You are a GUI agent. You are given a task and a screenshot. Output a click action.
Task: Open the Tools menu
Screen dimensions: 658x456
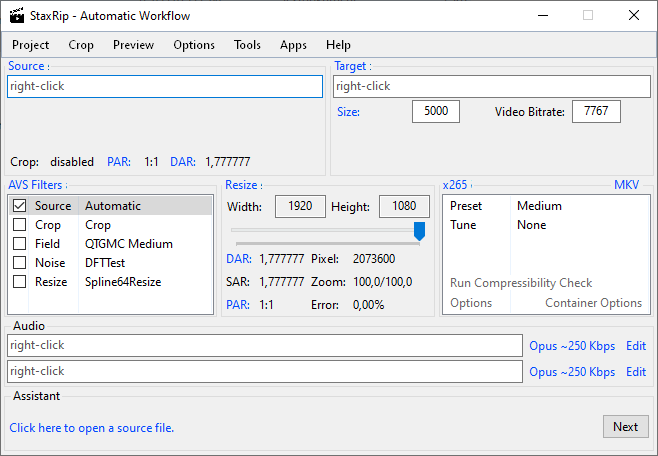click(x=247, y=45)
